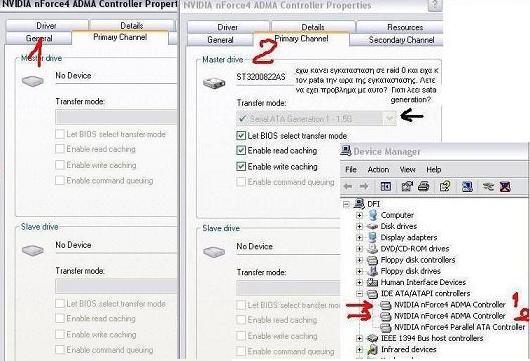Toggle Master Let BIOS select checkbox in left window
Viewport: 530px width, 361px height.
coord(60,134)
